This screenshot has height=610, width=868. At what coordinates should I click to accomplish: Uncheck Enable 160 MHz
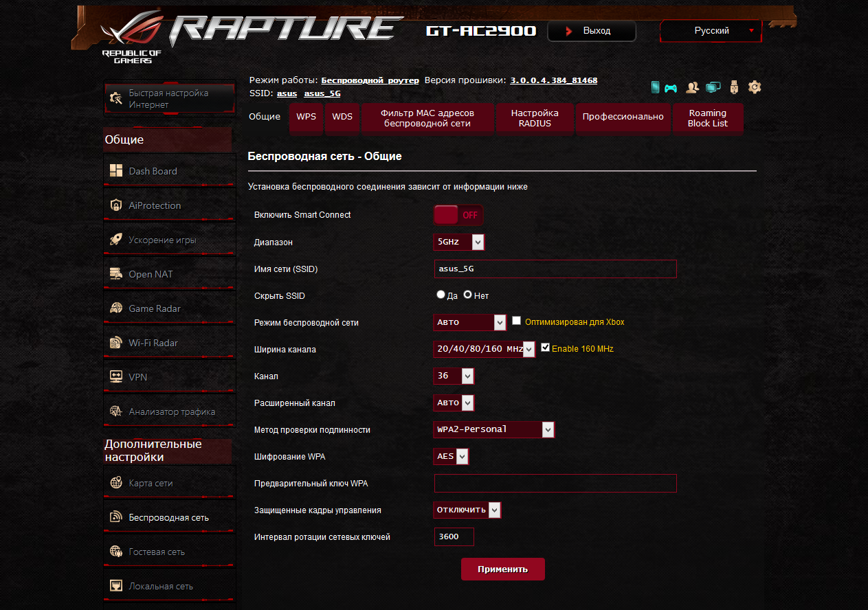[546, 348]
